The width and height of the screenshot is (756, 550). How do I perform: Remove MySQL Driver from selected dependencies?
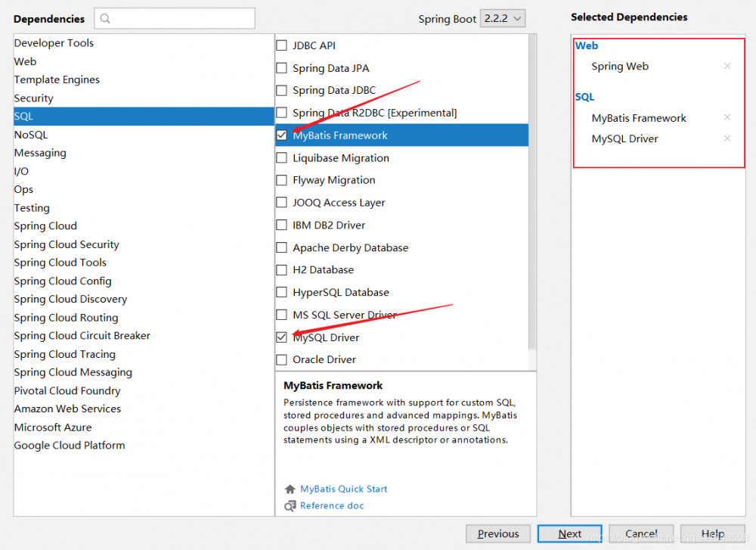tap(727, 138)
